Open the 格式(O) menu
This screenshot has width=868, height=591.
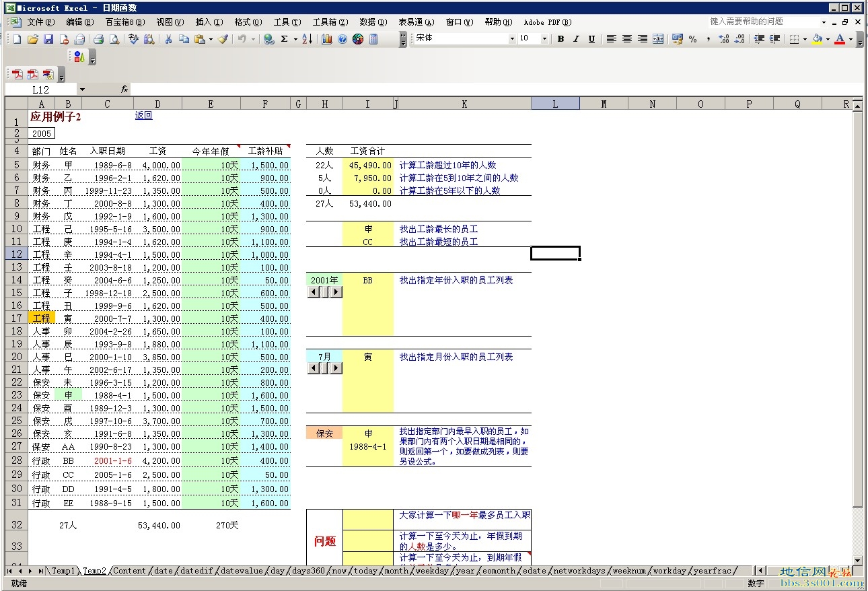[x=248, y=22]
